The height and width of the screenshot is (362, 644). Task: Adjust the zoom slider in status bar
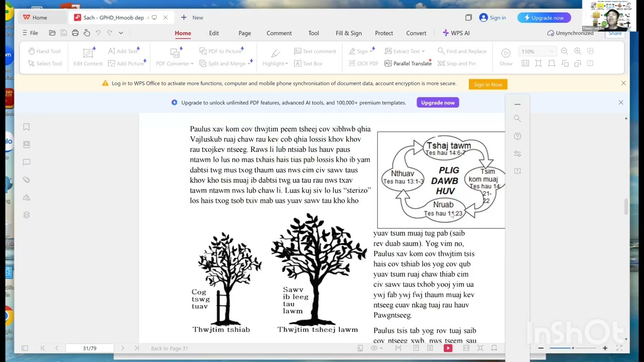point(573,348)
